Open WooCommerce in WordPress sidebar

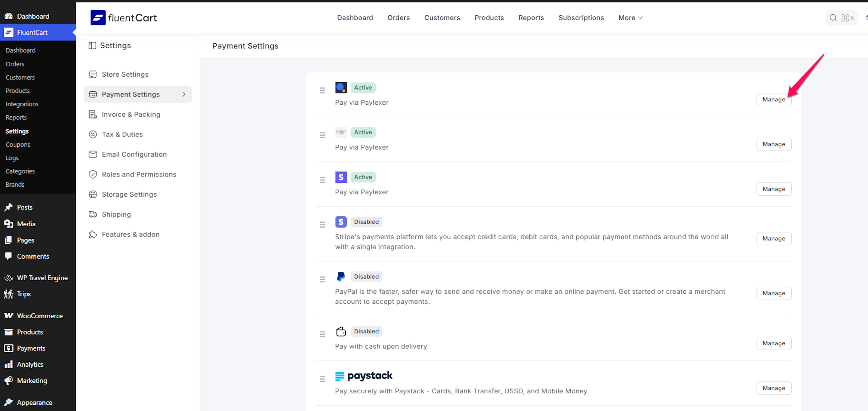(x=39, y=316)
